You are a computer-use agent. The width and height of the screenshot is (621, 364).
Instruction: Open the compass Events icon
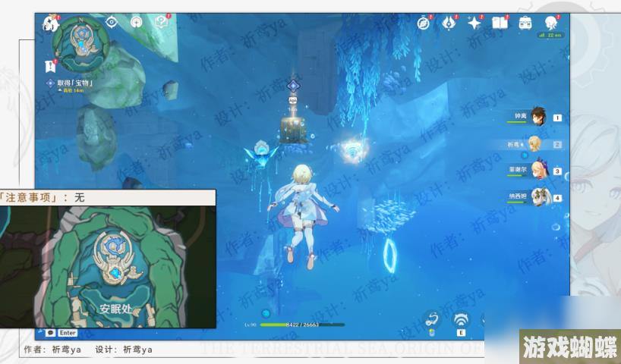tap(424, 23)
